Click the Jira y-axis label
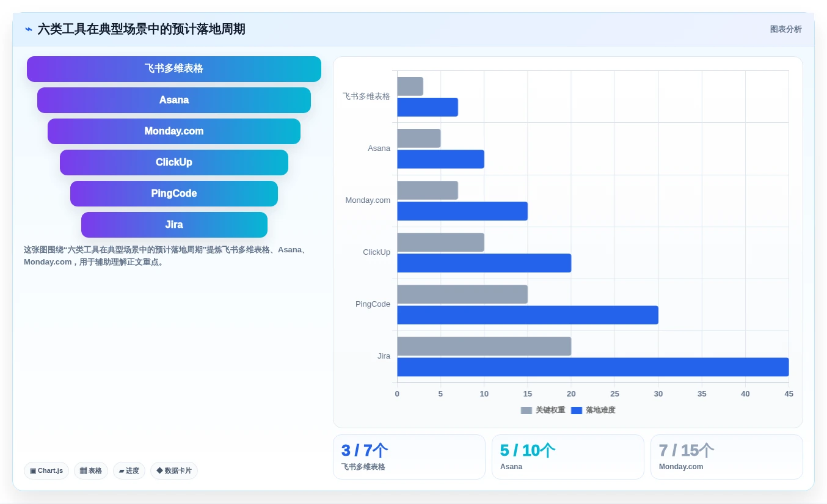Image resolution: width=827 pixels, height=504 pixels. coord(384,356)
